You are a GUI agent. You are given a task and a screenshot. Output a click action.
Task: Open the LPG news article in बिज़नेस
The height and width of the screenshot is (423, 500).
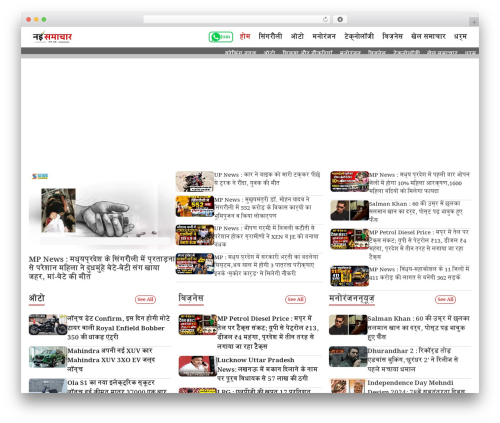[264, 391]
